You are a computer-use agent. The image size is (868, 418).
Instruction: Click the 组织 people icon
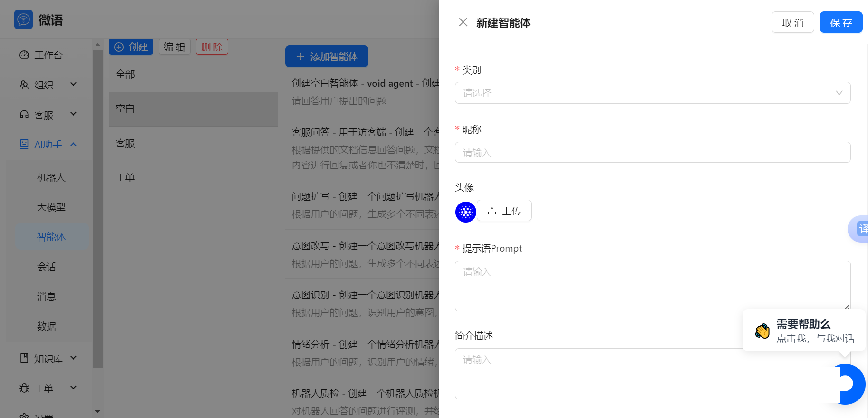point(24,85)
